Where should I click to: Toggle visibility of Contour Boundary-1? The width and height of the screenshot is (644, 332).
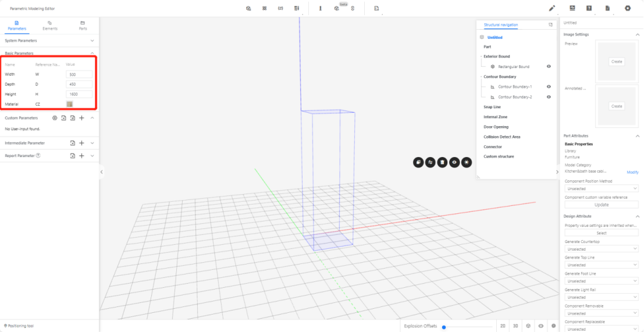click(549, 87)
